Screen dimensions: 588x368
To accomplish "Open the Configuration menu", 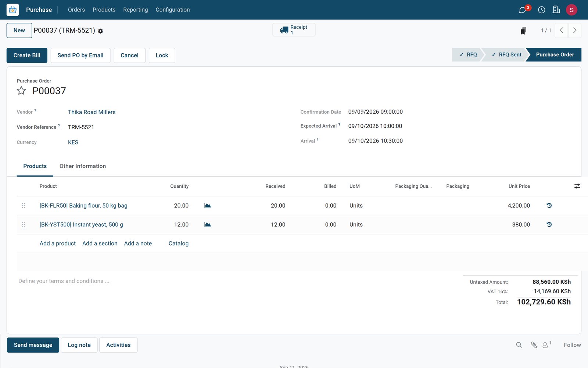I will (173, 10).
